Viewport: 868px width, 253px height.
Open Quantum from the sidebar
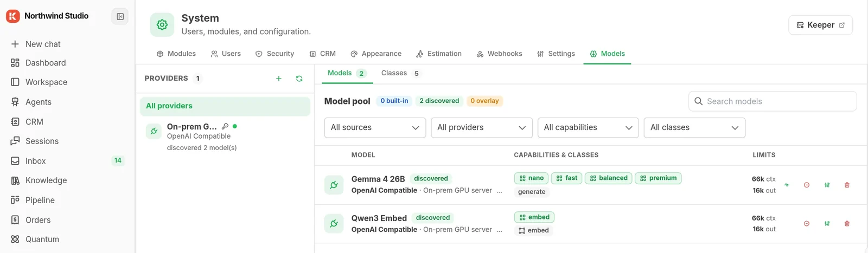tap(35, 239)
